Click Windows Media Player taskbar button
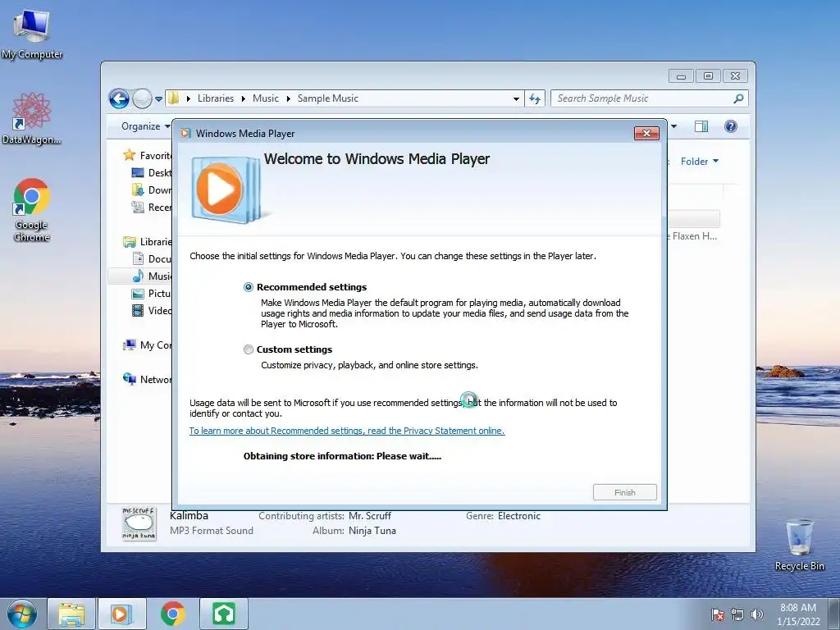The width and height of the screenshot is (840, 630). 121,614
